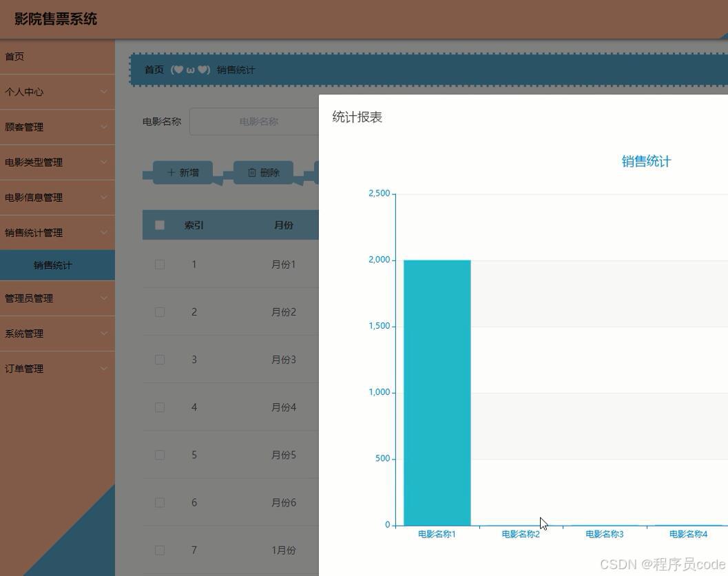This screenshot has height=576, width=728.
Task: Expand the 顾客管理 sidebar menu
Action: point(57,127)
